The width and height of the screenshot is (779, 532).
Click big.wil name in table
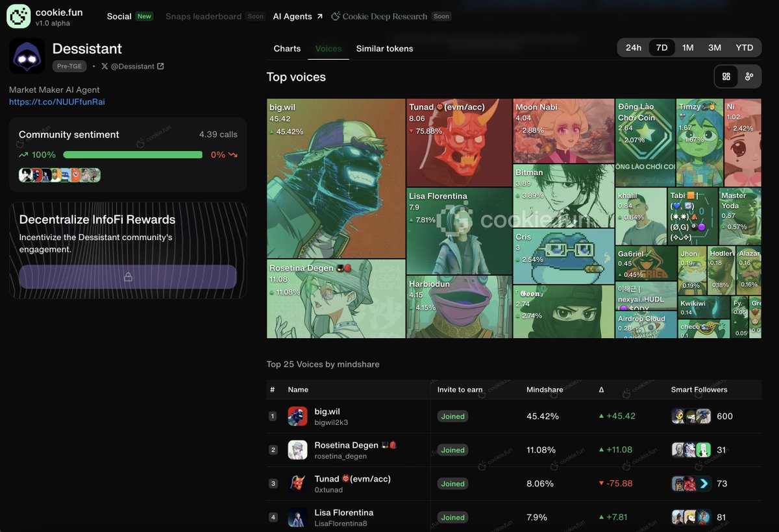pos(327,411)
